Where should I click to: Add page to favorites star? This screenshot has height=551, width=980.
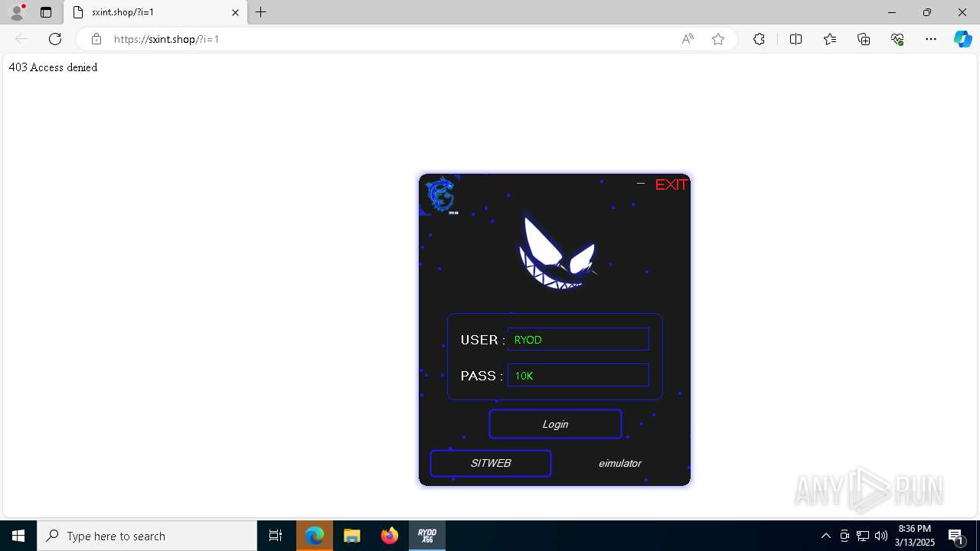click(718, 39)
